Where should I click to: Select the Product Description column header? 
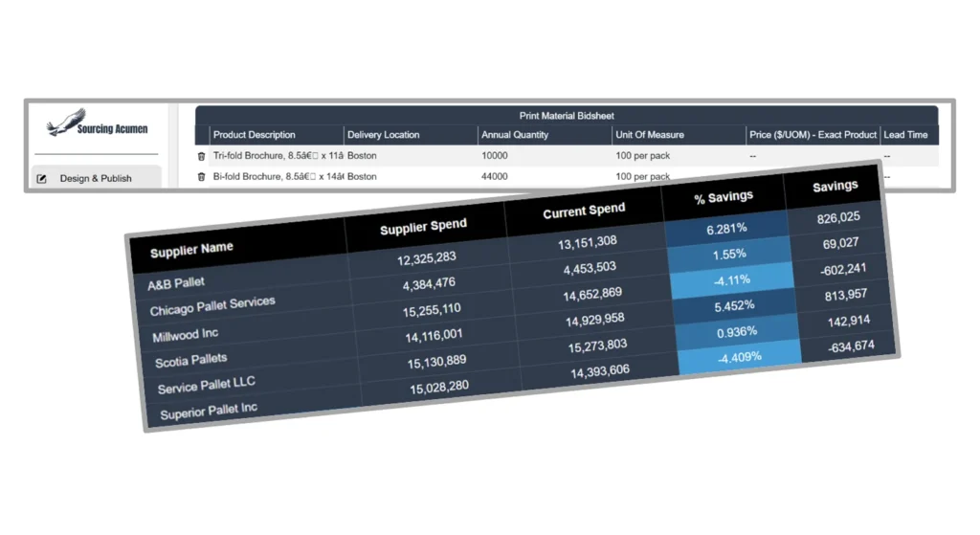(277, 135)
